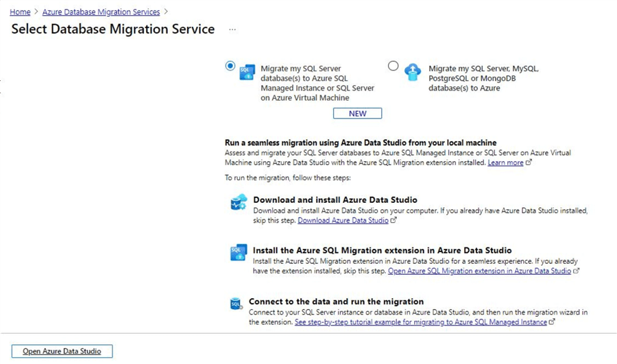
Task: Open the ellipsis menu next to page title
Action: click(232, 29)
